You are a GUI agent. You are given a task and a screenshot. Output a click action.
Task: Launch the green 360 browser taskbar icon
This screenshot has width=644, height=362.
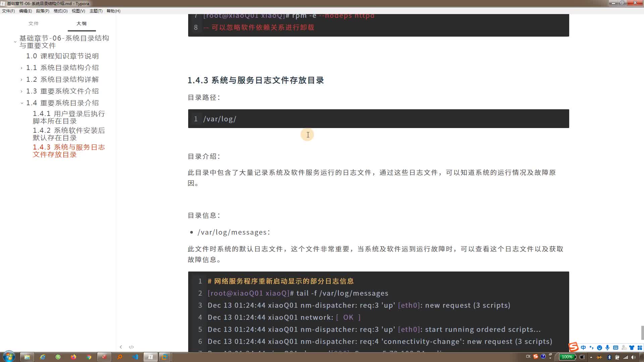[58, 357]
